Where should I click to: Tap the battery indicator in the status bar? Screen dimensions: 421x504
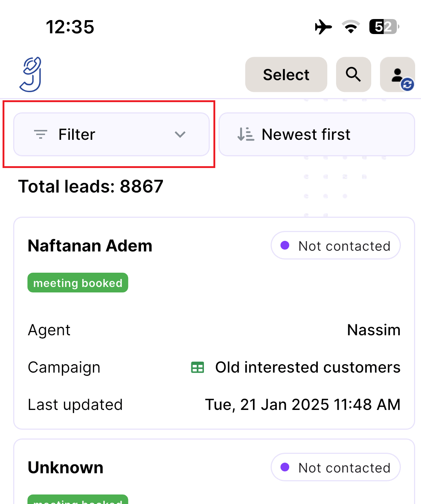(x=383, y=27)
